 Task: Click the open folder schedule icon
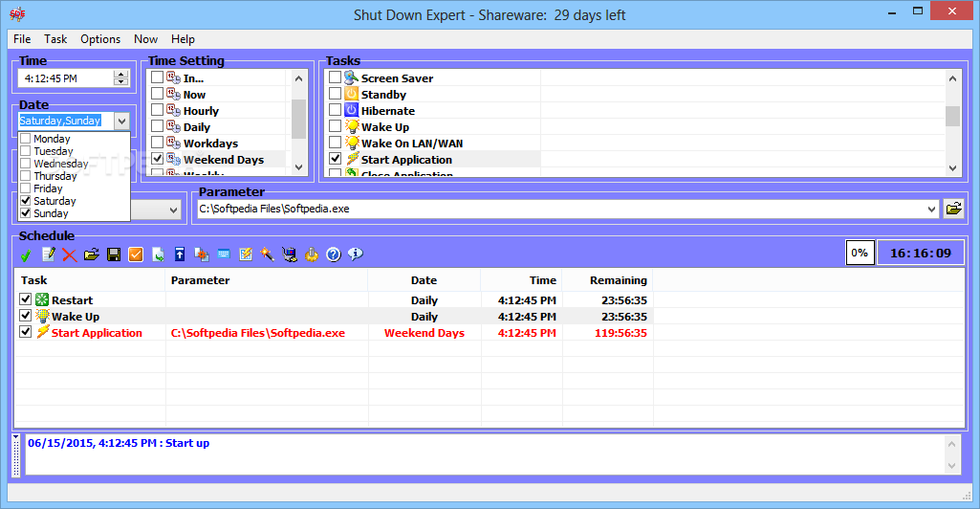(91, 254)
